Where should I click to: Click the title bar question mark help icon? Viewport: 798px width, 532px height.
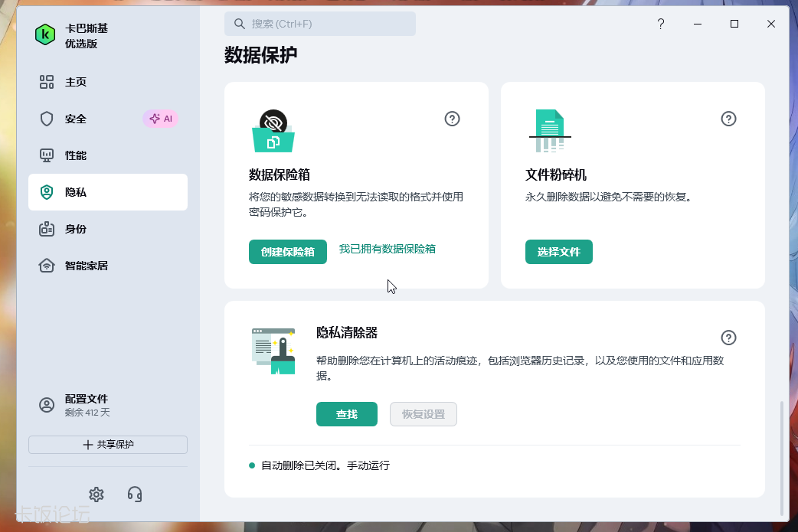click(x=661, y=24)
